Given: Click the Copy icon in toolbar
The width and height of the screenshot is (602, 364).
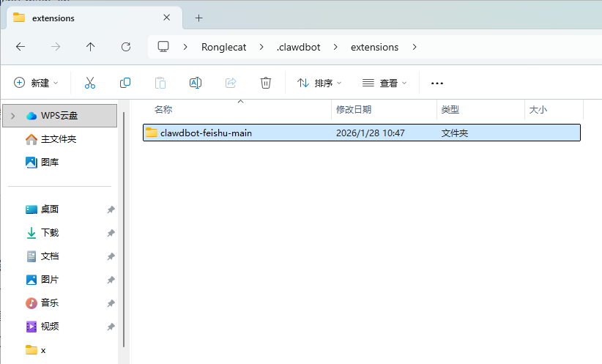Looking at the screenshot, I should pyautogui.click(x=125, y=83).
